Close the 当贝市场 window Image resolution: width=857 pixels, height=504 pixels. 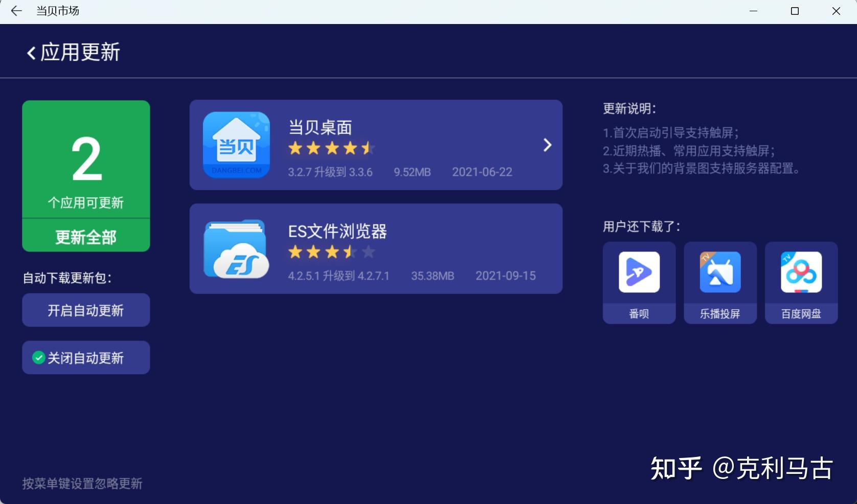coord(836,11)
